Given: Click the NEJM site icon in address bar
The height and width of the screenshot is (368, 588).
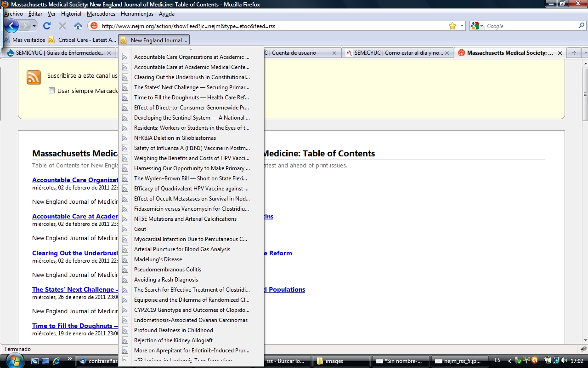Looking at the screenshot, I should pyautogui.click(x=94, y=26).
